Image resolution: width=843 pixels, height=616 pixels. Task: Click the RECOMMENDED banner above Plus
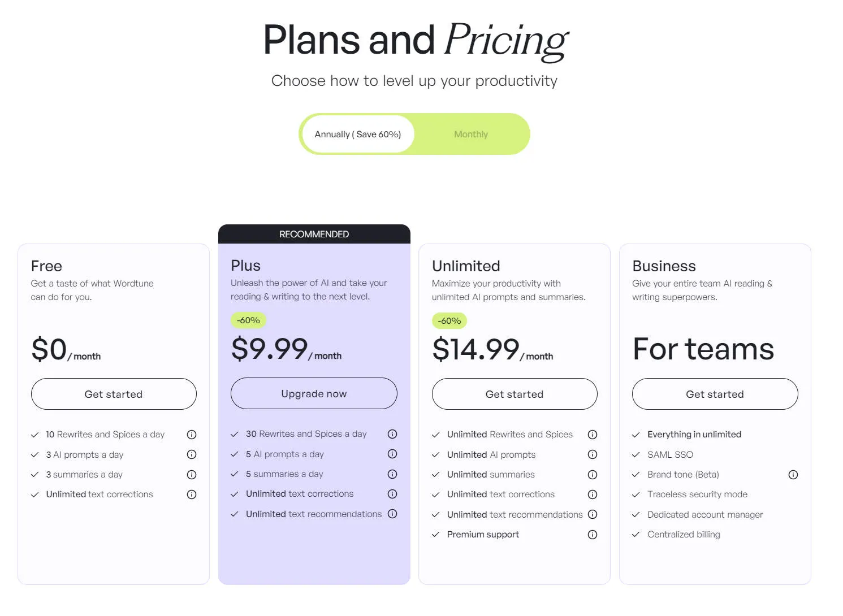pyautogui.click(x=314, y=233)
